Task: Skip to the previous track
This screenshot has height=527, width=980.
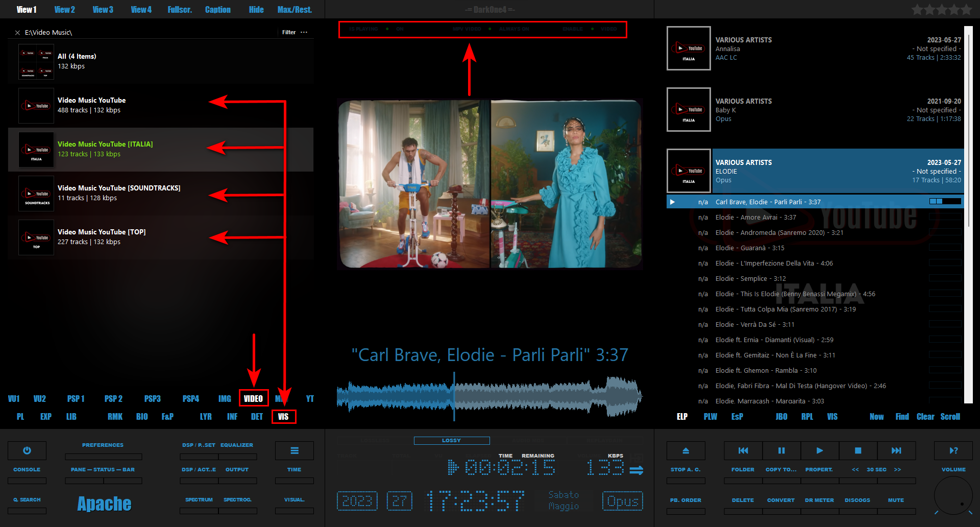Action: pyautogui.click(x=743, y=450)
